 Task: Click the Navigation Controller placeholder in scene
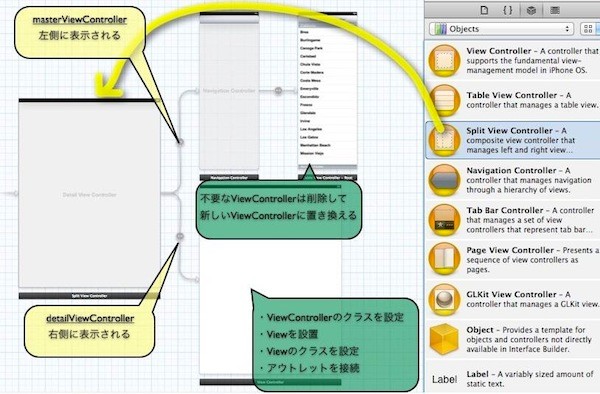[229, 91]
